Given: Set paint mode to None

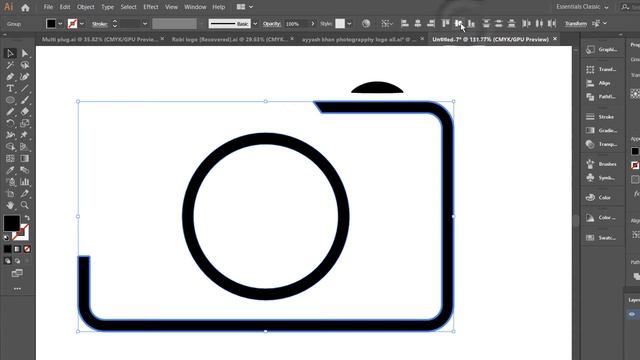Looking at the screenshot, I should 27,249.
